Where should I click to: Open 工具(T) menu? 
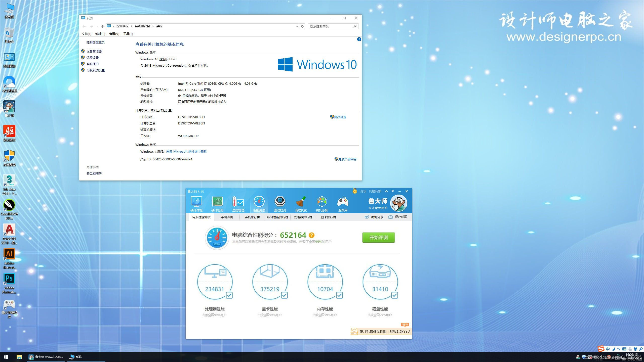(128, 34)
